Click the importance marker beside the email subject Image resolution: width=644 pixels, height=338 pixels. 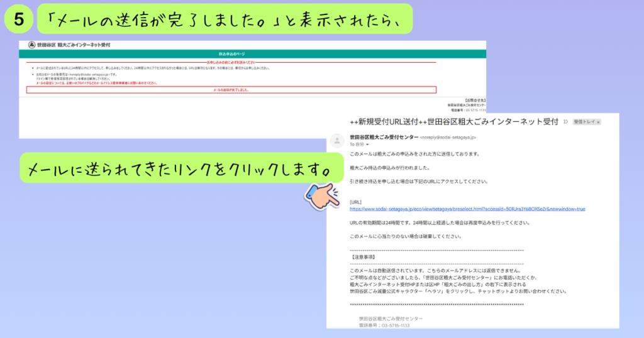tap(565, 122)
